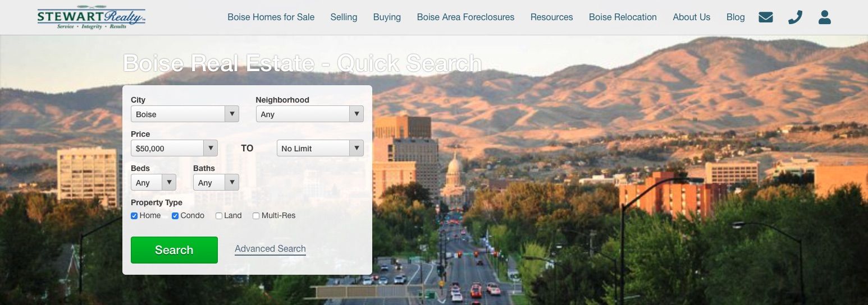Open the Blog menu item
The width and height of the screenshot is (868, 305).
click(x=735, y=17)
